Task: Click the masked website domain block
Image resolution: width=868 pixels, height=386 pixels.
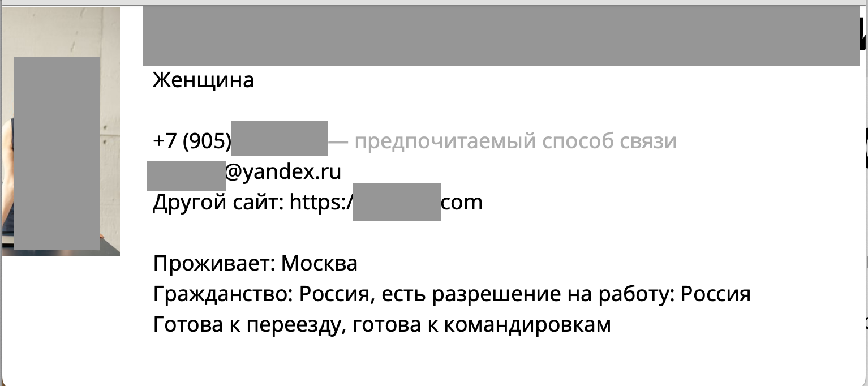Action: [x=396, y=202]
